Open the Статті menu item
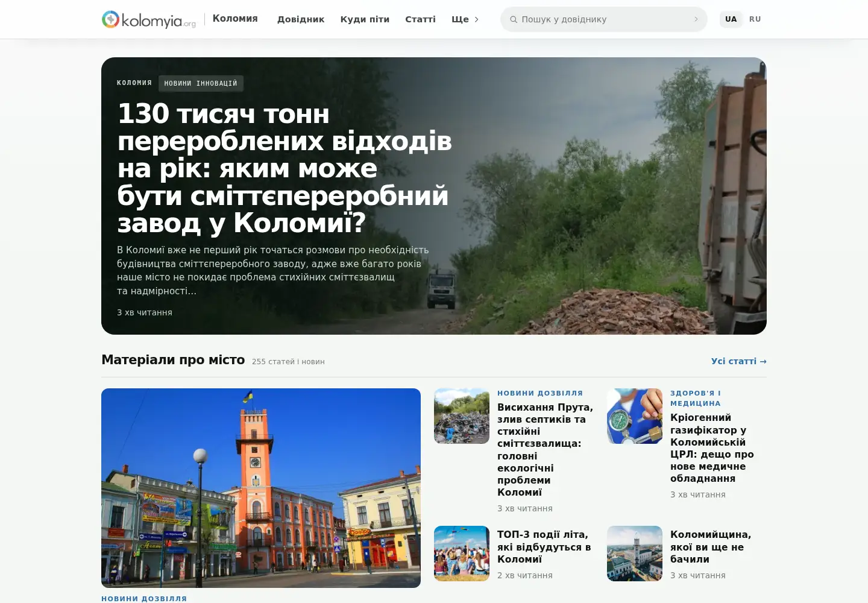The height and width of the screenshot is (603, 868). tap(420, 19)
